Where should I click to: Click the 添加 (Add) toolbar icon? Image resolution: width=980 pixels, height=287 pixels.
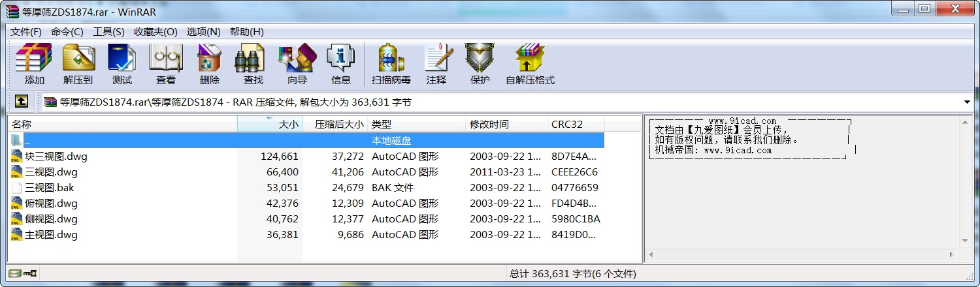[34, 64]
